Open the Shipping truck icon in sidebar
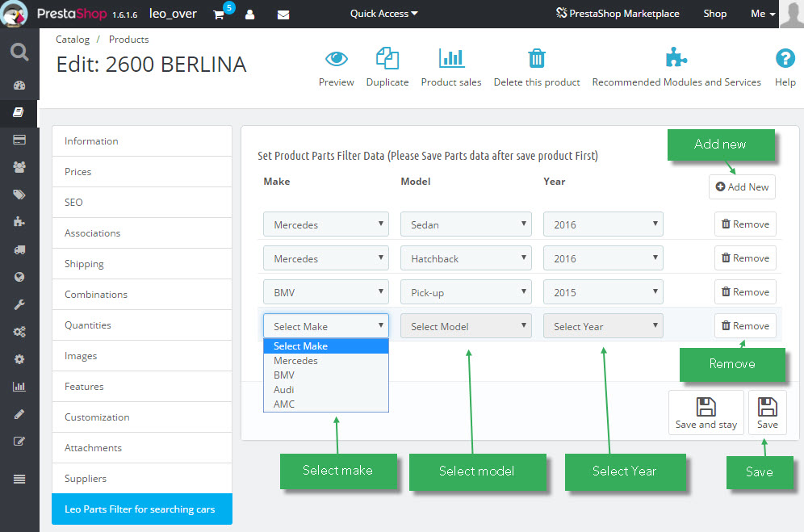The height and width of the screenshot is (532, 804). coord(19,249)
